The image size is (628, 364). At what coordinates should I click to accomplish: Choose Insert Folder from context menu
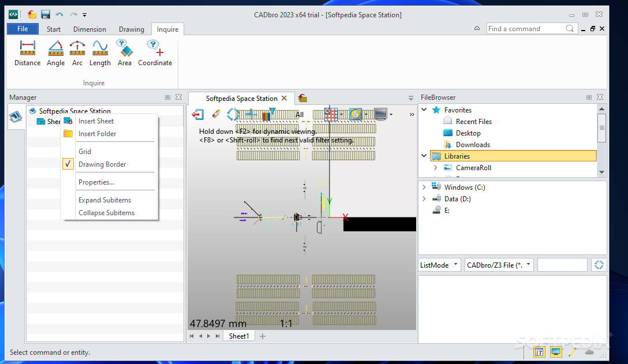pyautogui.click(x=109, y=134)
